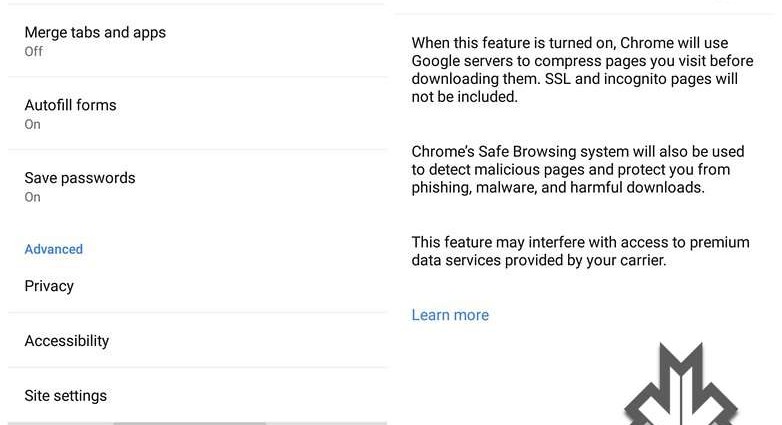This screenshot has height=425, width=782.
Task: Click the text 'not be included.'
Action: pos(465,97)
